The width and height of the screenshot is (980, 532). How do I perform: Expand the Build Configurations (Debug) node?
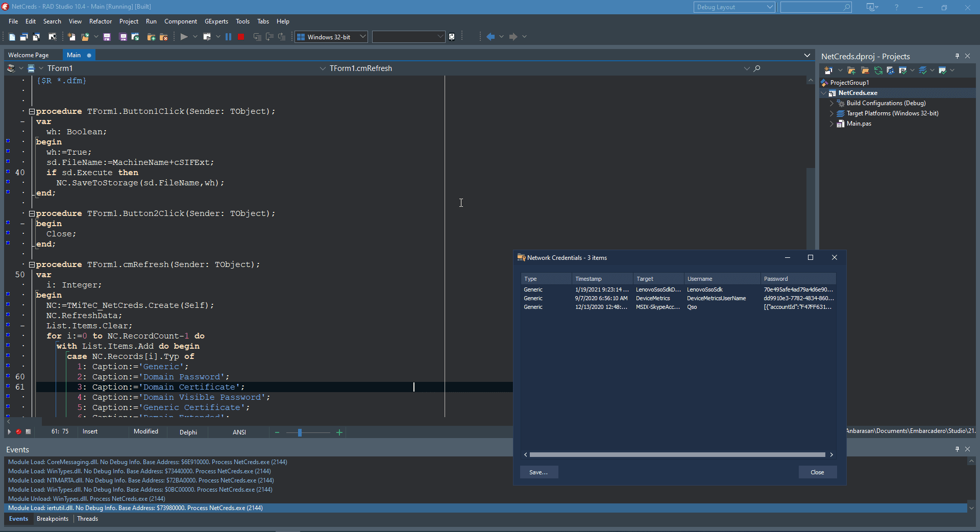831,103
